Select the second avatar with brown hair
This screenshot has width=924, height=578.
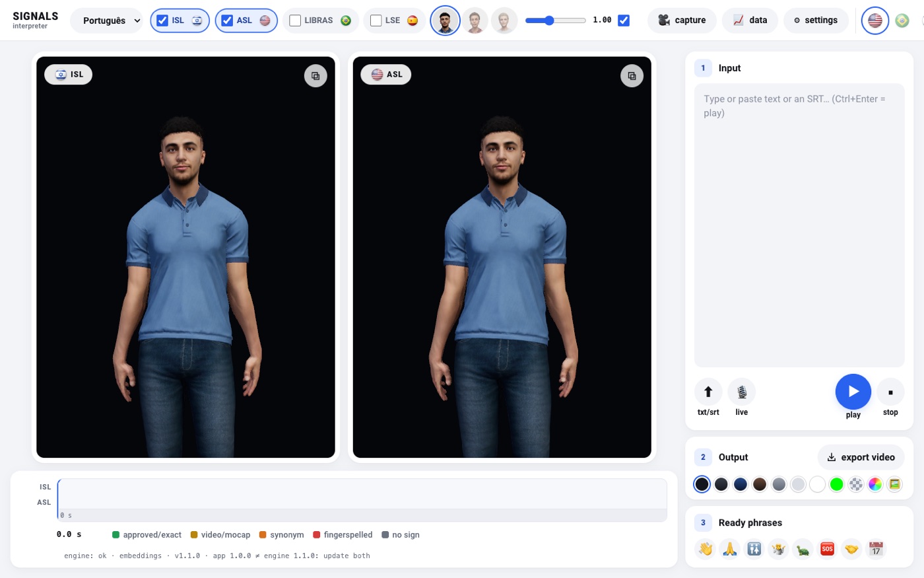click(475, 20)
